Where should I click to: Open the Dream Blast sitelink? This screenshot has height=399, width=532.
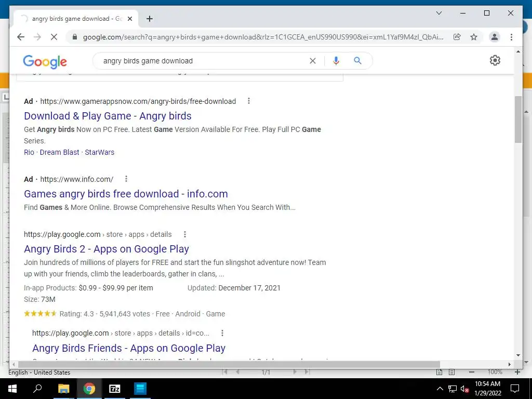pyautogui.click(x=59, y=152)
